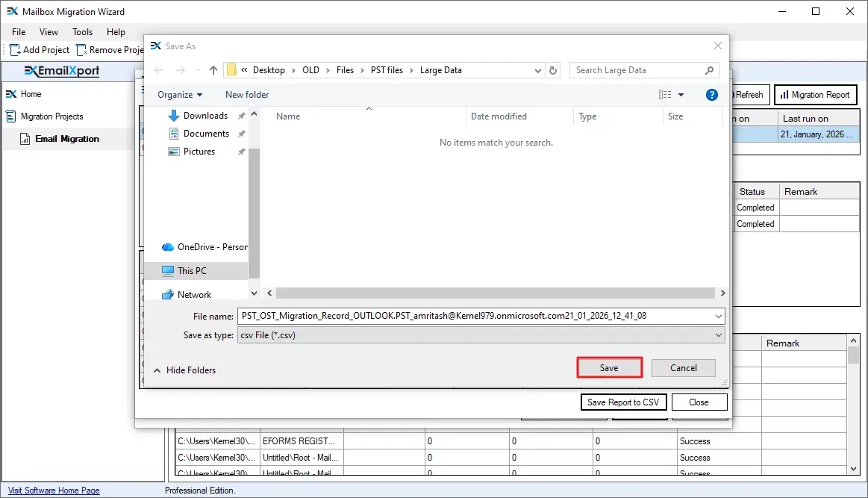
Task: Expand the Organize menu
Action: (x=179, y=95)
